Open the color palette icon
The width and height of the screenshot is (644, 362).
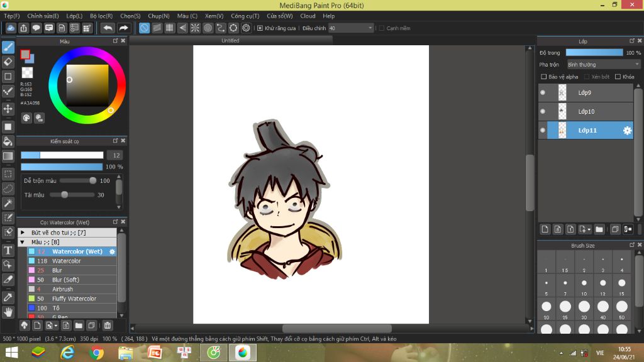pos(26,118)
